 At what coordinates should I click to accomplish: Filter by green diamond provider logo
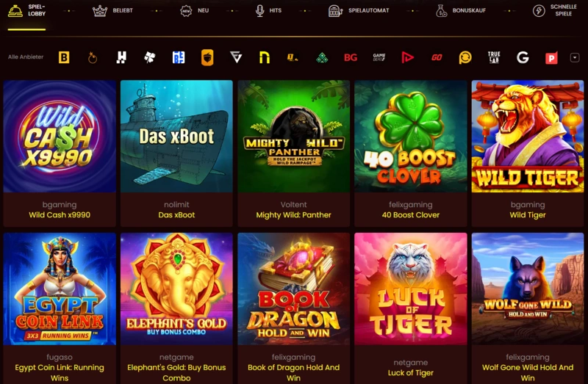[322, 57]
